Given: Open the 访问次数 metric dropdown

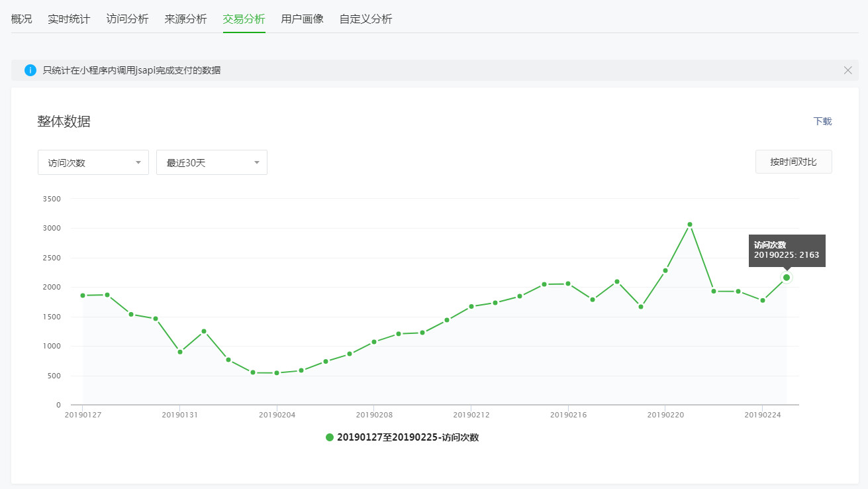Looking at the screenshot, I should [93, 162].
